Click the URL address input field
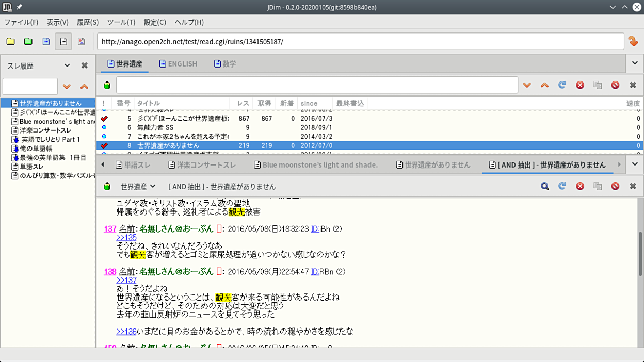This screenshot has width=644, height=362. [360, 41]
